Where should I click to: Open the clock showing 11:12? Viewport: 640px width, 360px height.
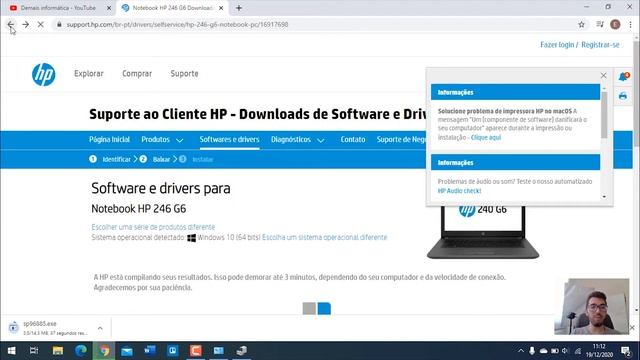pyautogui.click(x=600, y=351)
